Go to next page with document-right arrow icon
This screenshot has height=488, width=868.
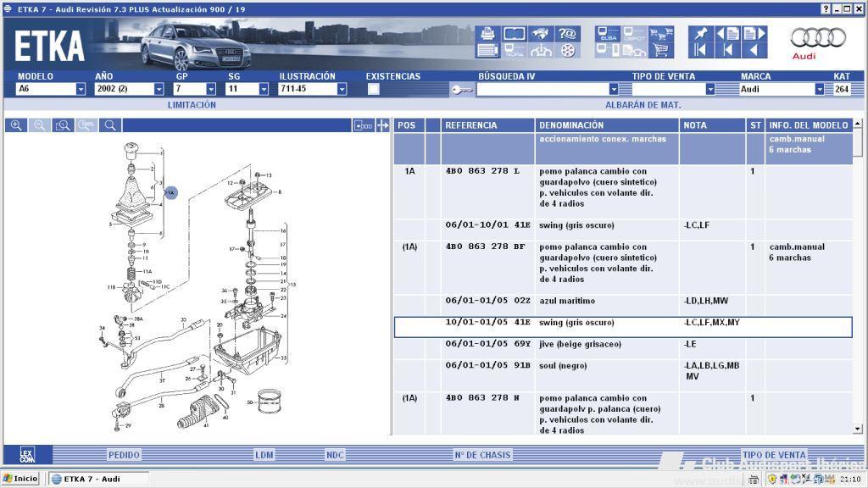click(x=754, y=34)
